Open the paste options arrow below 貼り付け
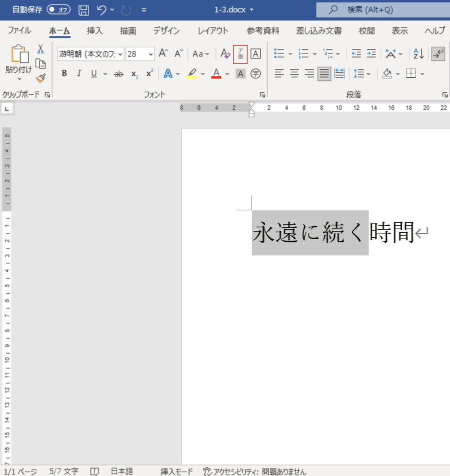The image size is (450, 476). [x=19, y=79]
